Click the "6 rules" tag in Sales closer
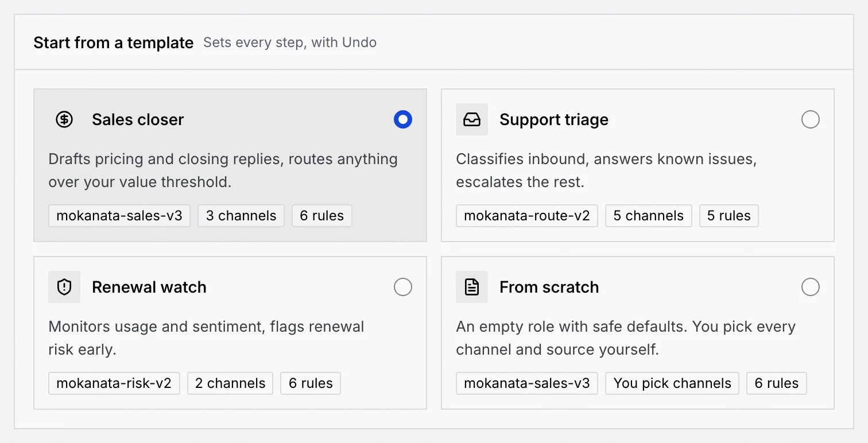The height and width of the screenshot is (443, 868). (x=322, y=216)
